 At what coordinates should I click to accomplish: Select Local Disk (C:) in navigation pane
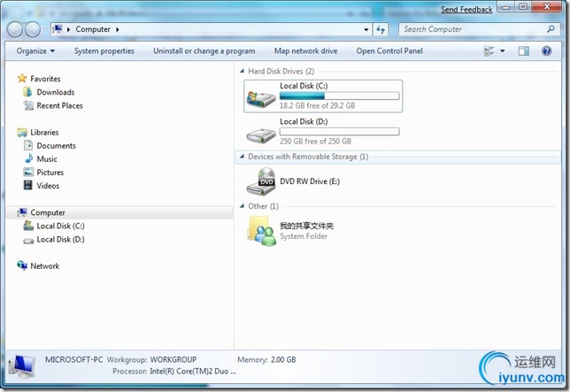coord(60,226)
